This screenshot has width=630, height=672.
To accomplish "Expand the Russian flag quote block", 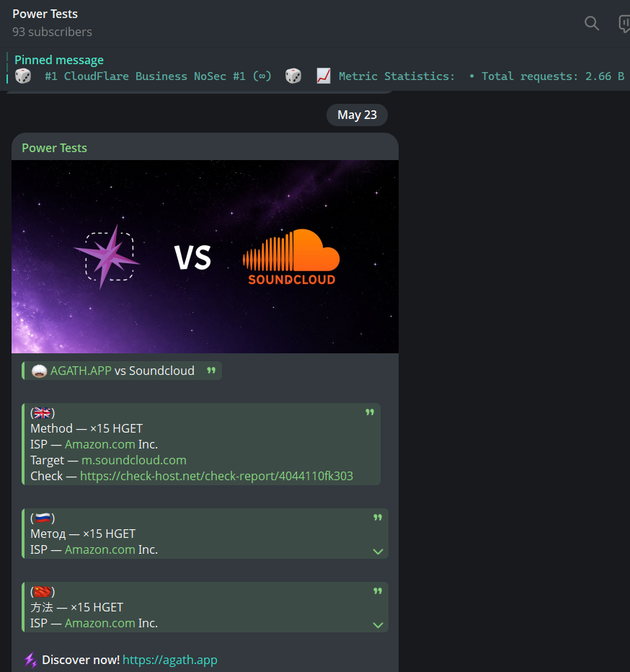I will (x=378, y=552).
